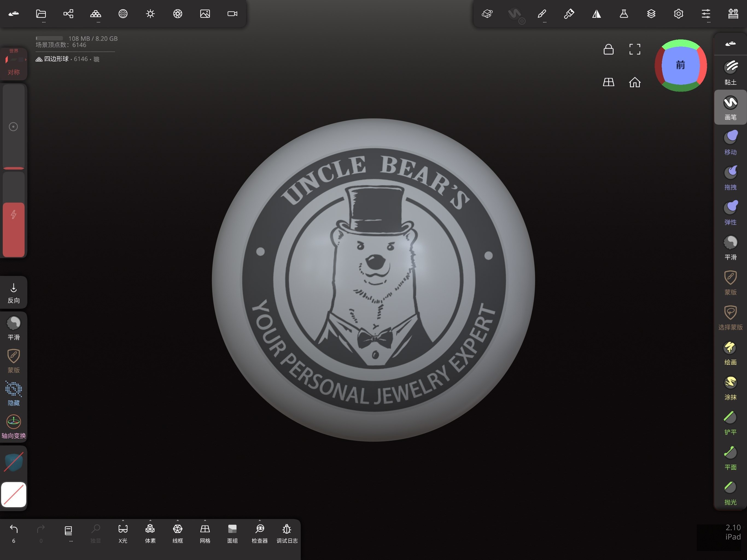Open the symmetry triangle tool menu
The height and width of the screenshot is (560, 747).
[596, 14]
